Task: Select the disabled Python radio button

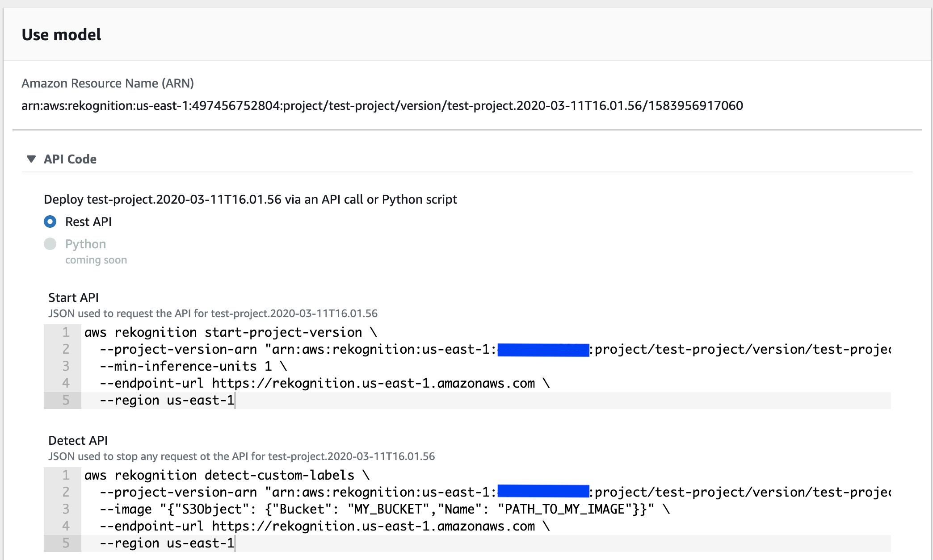Action: [x=50, y=244]
